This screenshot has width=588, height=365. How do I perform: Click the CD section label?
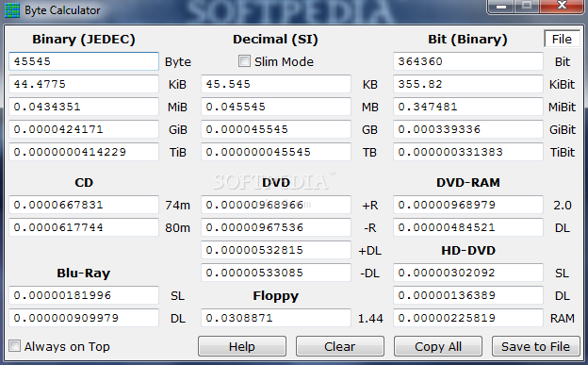point(84,183)
